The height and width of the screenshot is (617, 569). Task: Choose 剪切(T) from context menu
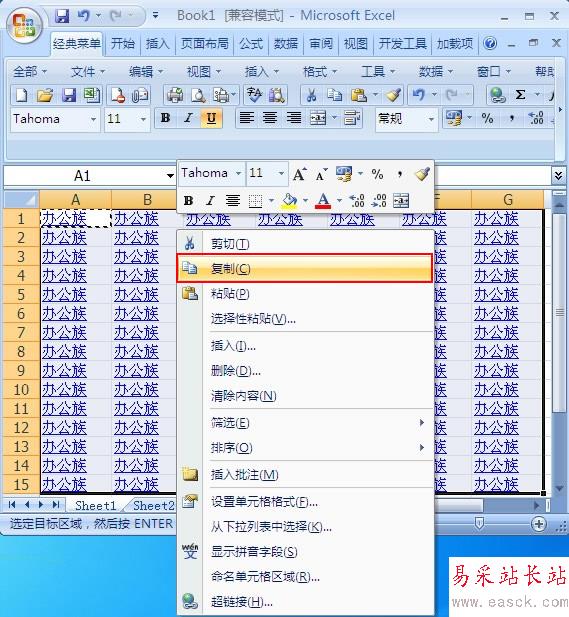coord(305,244)
